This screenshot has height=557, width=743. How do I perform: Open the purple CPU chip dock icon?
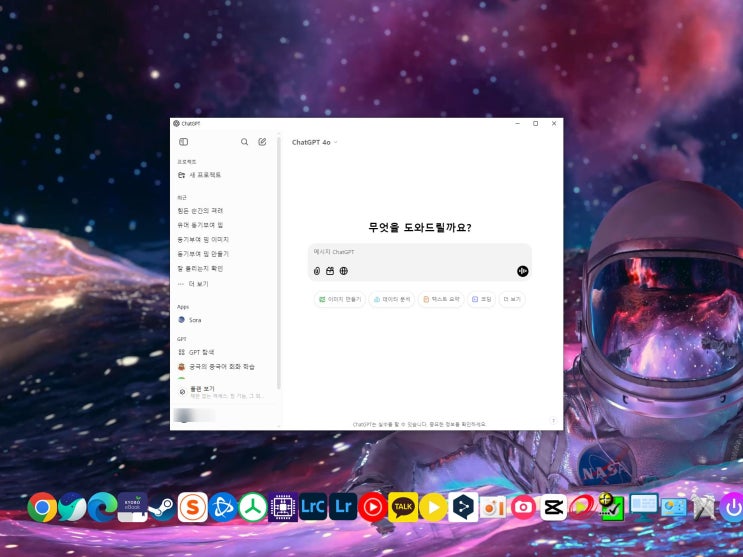[283, 507]
